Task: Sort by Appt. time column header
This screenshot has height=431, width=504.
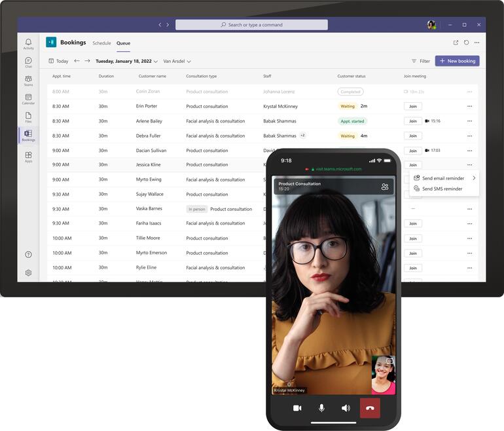Action: [x=62, y=76]
